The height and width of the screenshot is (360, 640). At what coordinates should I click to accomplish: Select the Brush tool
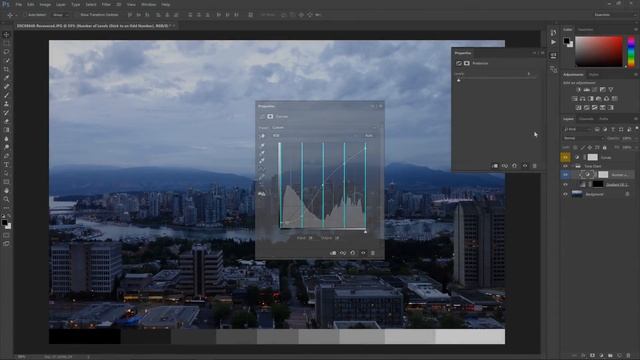tap(6, 95)
